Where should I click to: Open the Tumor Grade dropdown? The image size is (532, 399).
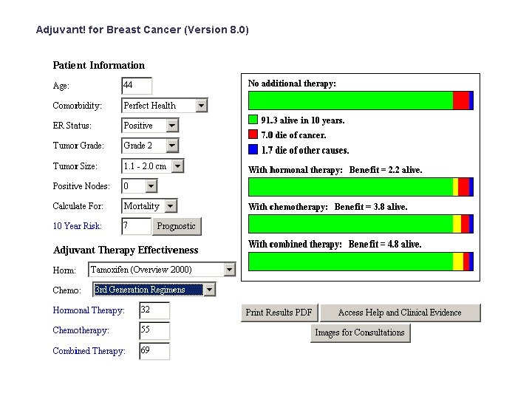point(172,146)
